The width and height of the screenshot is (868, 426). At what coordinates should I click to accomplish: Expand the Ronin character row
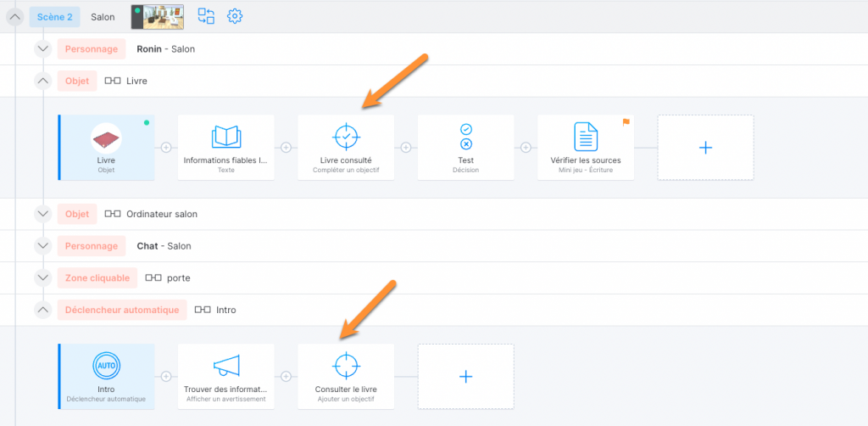42,48
